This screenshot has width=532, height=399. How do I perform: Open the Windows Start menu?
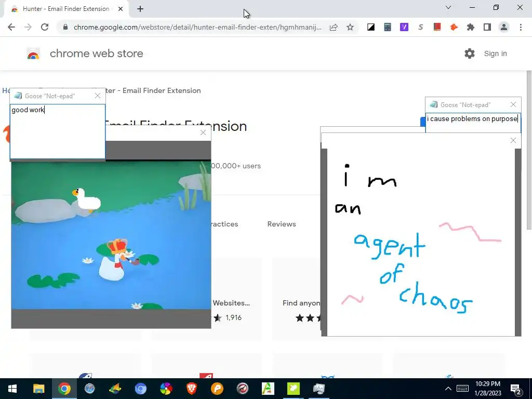12,389
